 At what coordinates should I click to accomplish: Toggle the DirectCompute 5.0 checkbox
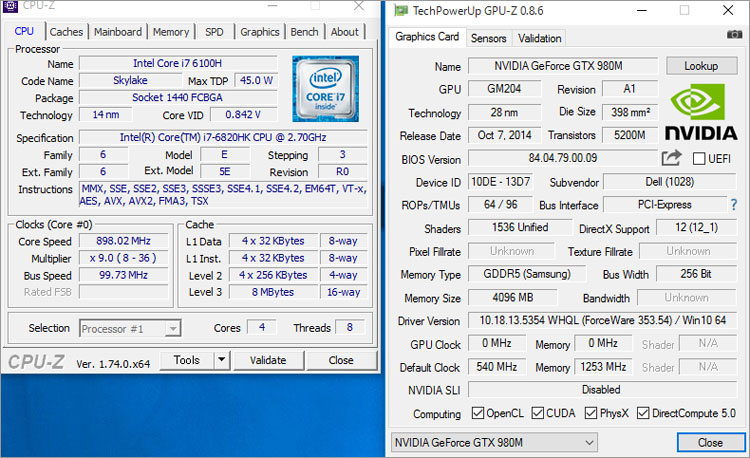pyautogui.click(x=643, y=413)
